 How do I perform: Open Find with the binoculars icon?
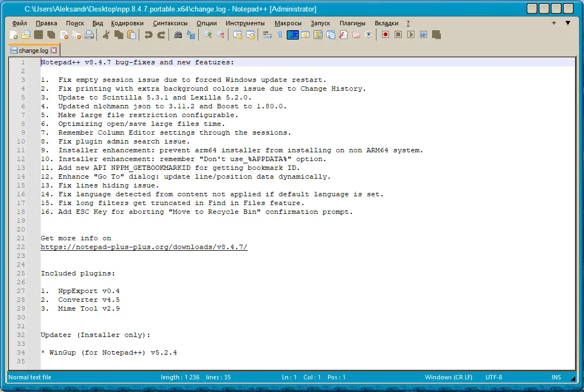tap(178, 35)
